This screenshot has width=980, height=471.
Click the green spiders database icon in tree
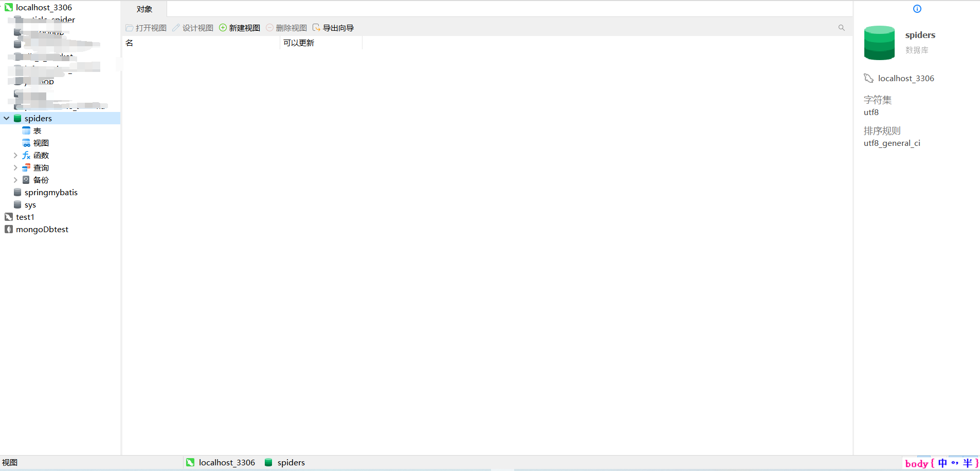17,118
